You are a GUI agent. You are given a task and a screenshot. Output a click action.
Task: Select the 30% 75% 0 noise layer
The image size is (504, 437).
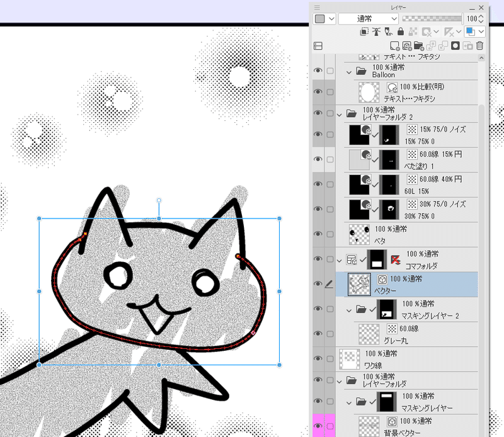pyautogui.click(x=406, y=210)
